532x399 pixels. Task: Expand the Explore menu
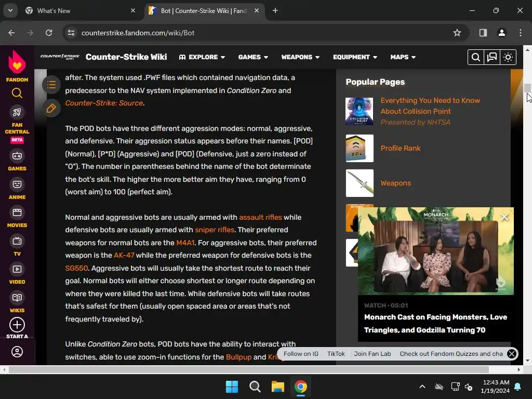pos(202,57)
